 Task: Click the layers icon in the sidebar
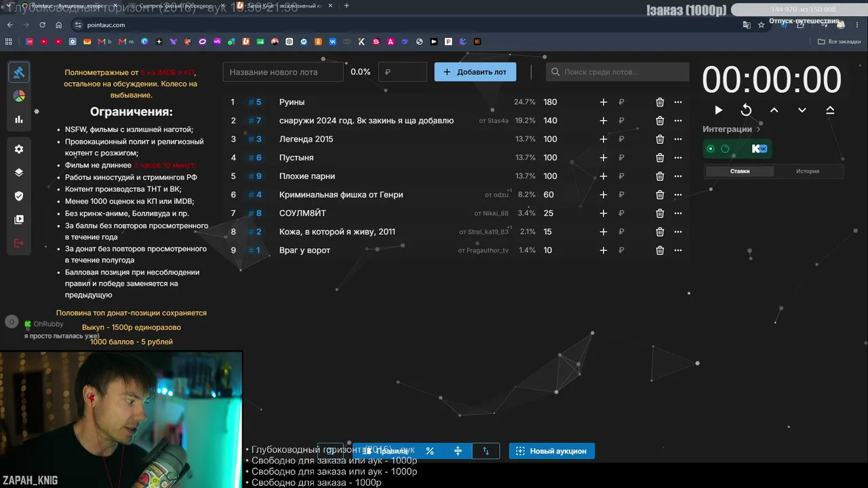coord(19,172)
